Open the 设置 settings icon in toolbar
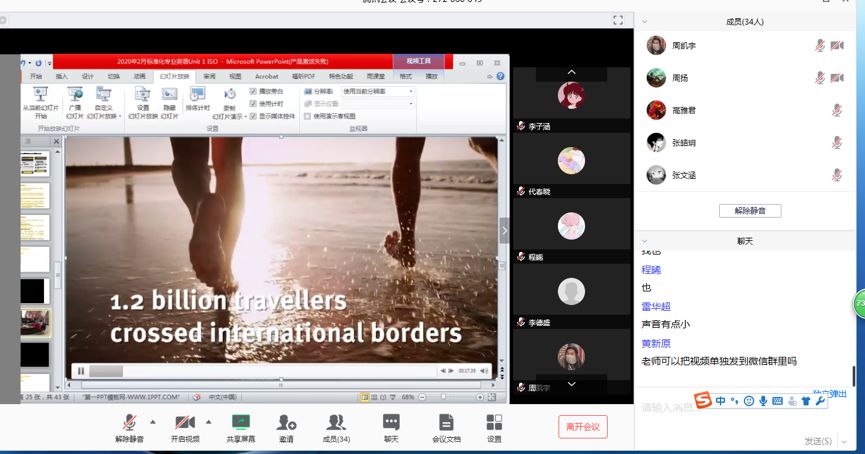This screenshot has width=865, height=454. point(494,422)
